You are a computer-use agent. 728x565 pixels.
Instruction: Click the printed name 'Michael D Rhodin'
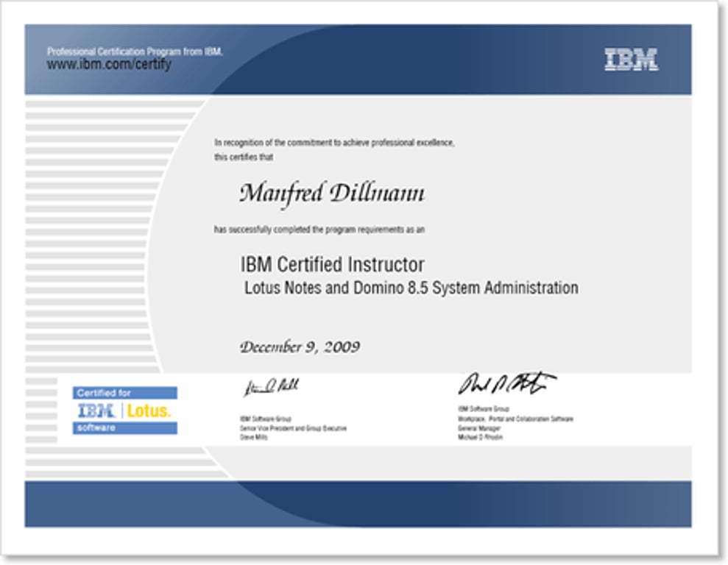pos(480,437)
